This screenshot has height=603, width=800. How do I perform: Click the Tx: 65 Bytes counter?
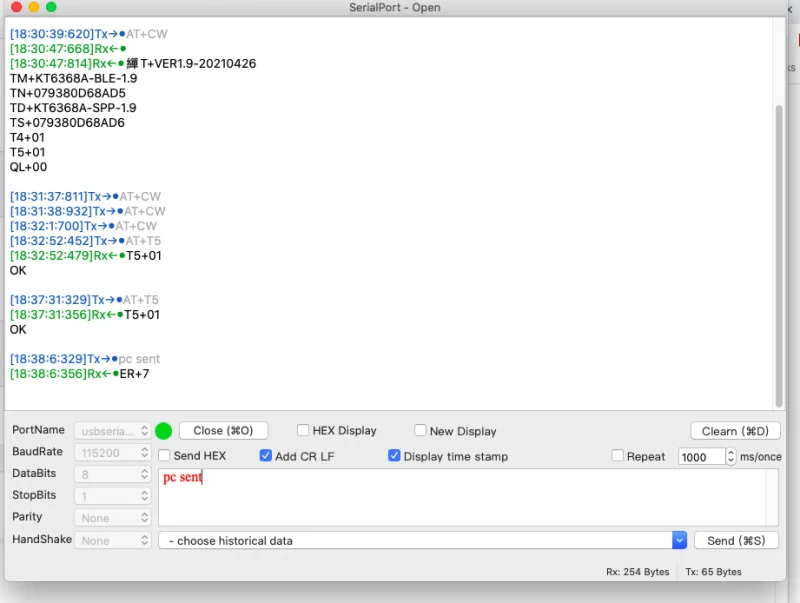click(713, 571)
